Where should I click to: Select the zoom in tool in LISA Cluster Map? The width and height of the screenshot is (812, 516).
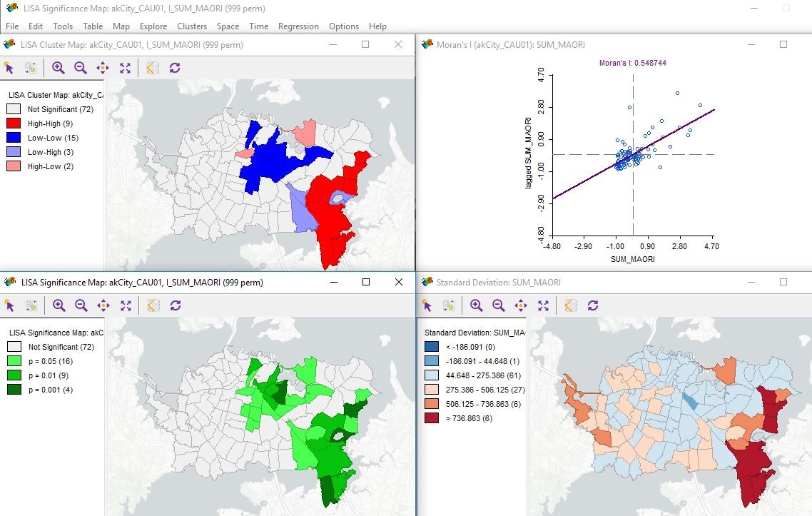tap(58, 68)
